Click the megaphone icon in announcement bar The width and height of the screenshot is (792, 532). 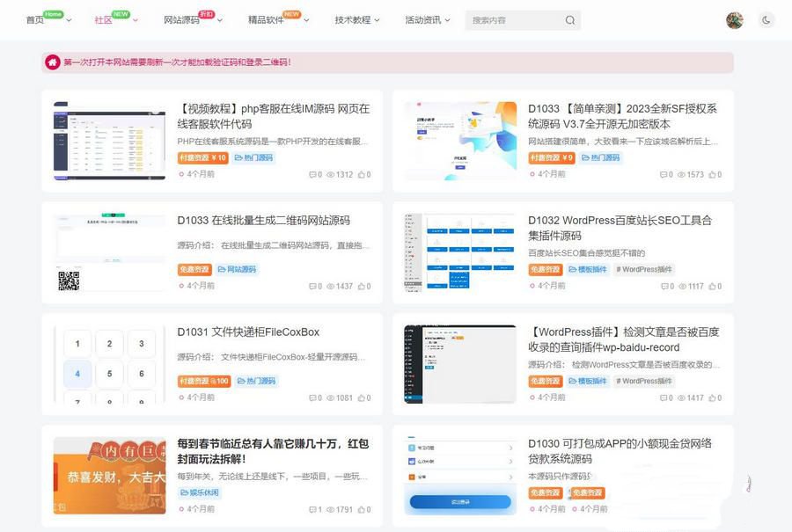(x=52, y=62)
